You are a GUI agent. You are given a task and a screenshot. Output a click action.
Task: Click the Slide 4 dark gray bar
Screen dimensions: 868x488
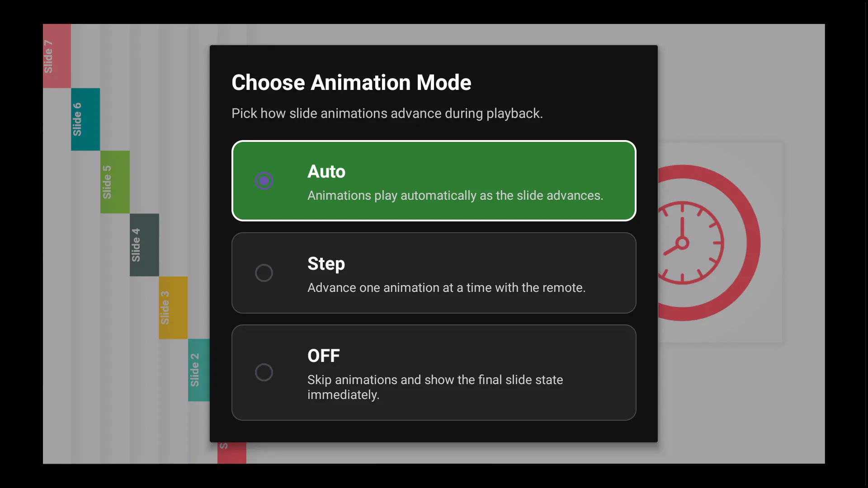(144, 245)
